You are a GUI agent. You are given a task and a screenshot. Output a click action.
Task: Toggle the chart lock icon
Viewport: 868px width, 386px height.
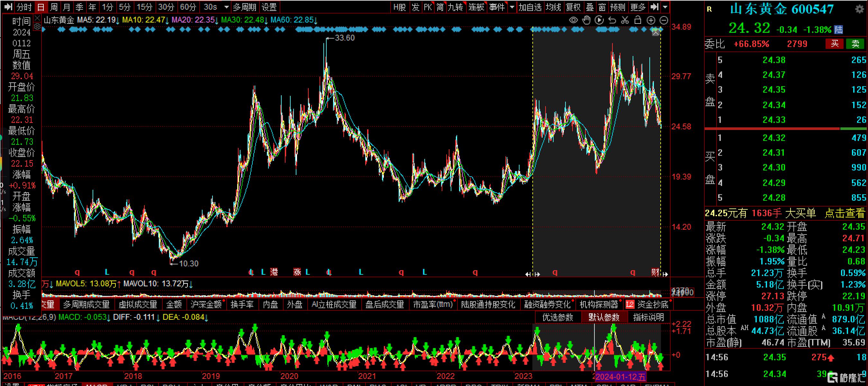click(637, 20)
